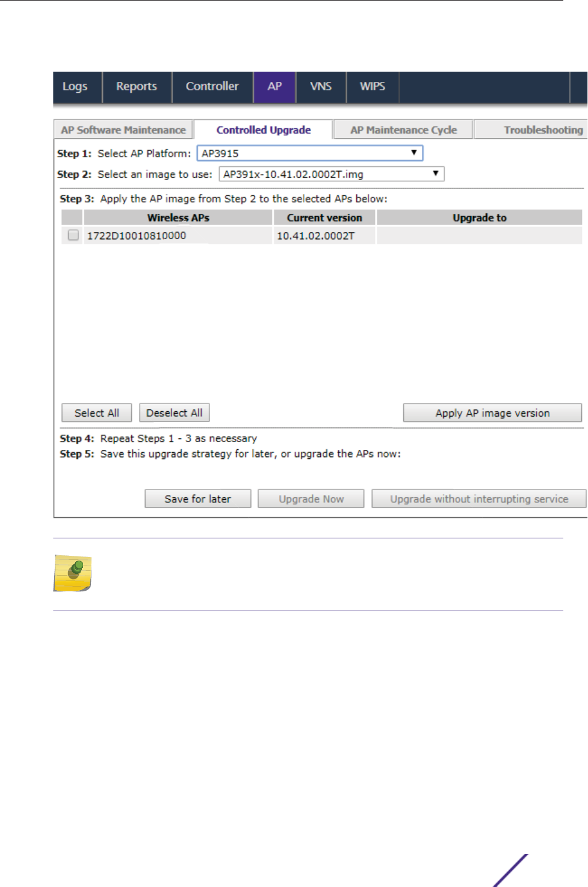Switch to AP Software Maintenance tab

[123, 130]
